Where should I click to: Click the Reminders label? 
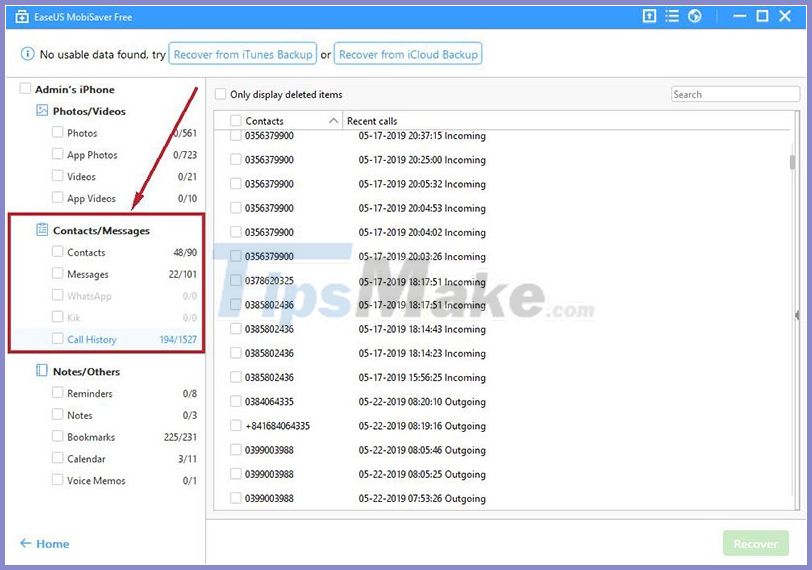(x=90, y=393)
